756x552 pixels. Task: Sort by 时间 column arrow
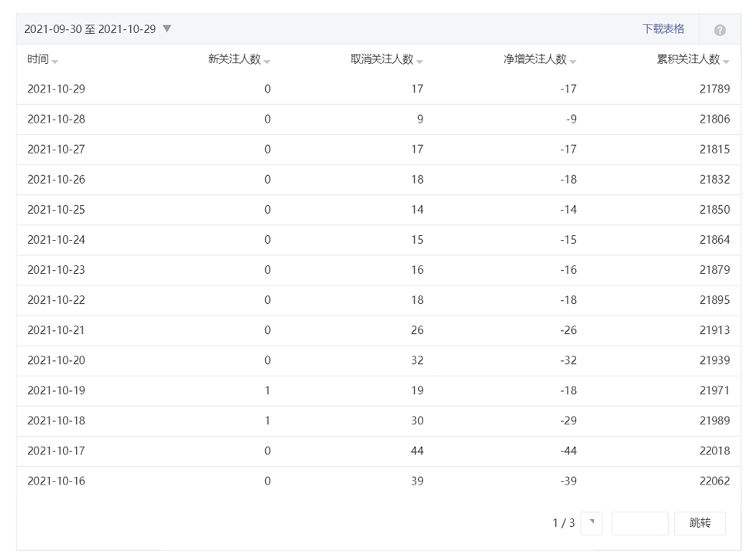pos(55,62)
